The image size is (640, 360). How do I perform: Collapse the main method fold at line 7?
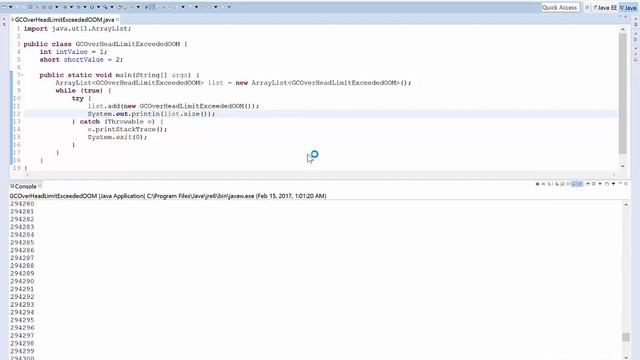(22, 75)
